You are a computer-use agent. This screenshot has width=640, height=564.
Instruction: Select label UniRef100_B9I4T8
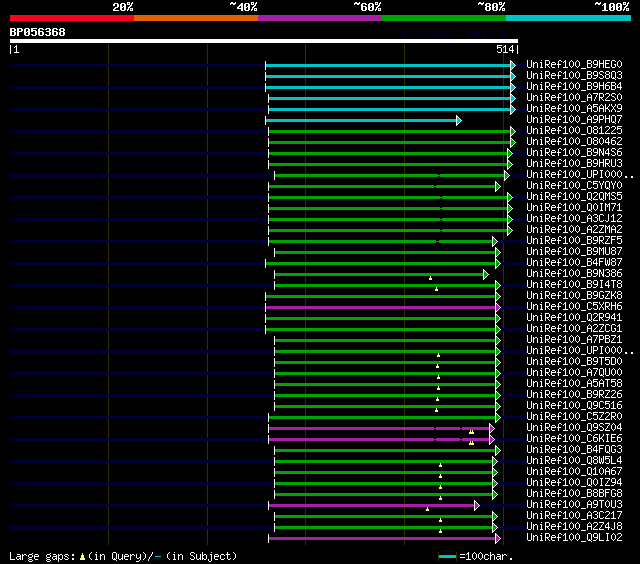[574, 285]
